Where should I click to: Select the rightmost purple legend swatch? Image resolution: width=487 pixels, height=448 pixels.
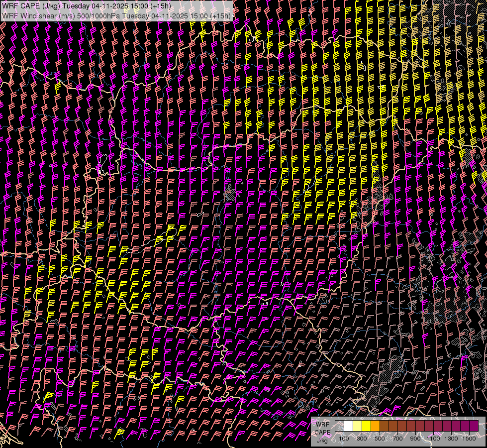(x=474, y=426)
